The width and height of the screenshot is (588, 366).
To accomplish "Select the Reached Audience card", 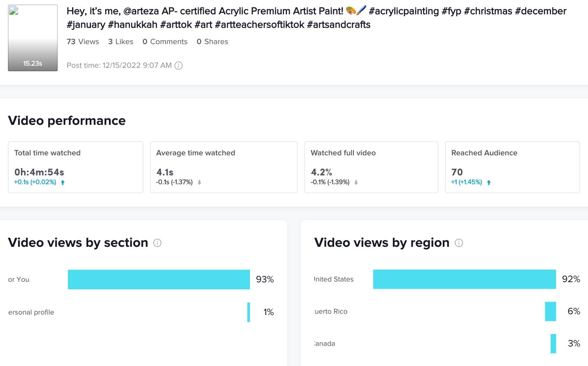I will coord(512,167).
